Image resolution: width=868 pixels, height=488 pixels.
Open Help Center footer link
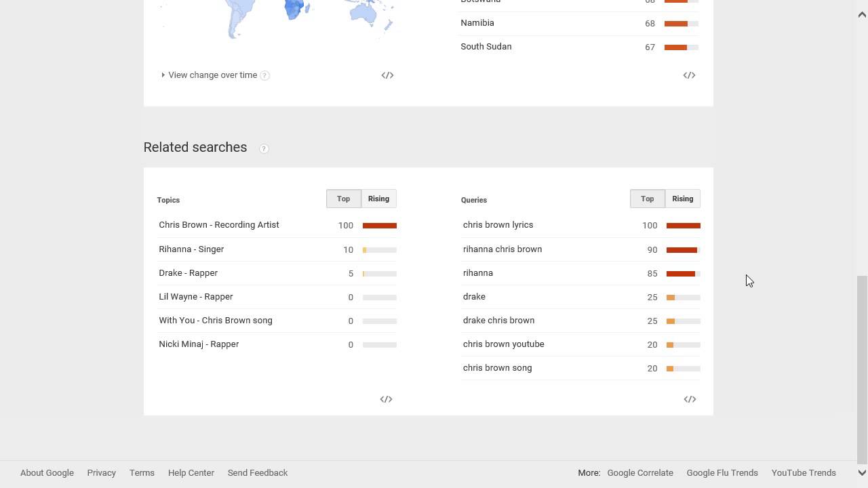[x=191, y=473]
